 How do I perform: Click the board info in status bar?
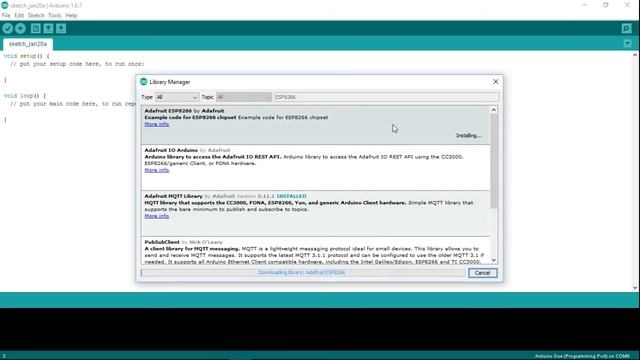point(582,356)
